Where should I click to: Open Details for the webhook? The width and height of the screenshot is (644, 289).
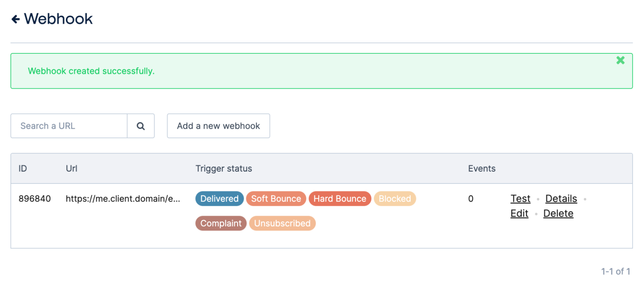click(561, 199)
